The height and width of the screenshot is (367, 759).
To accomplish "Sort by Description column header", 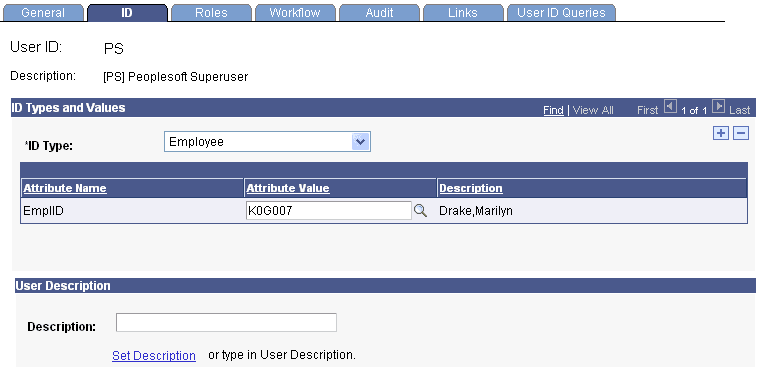I will point(471,188).
